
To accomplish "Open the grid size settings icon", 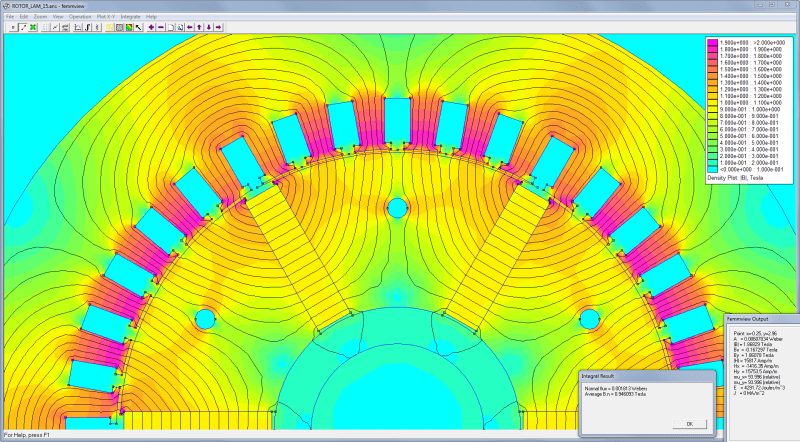I will [x=65, y=27].
